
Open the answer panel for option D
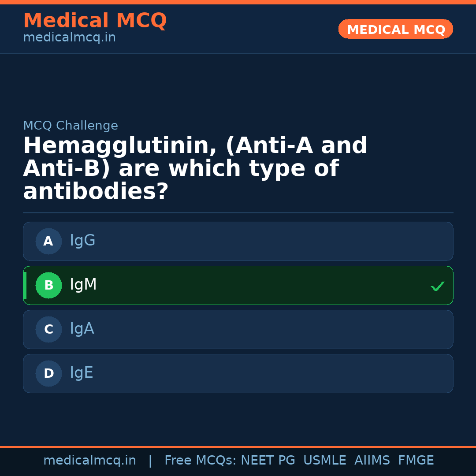pyautogui.click(x=238, y=373)
